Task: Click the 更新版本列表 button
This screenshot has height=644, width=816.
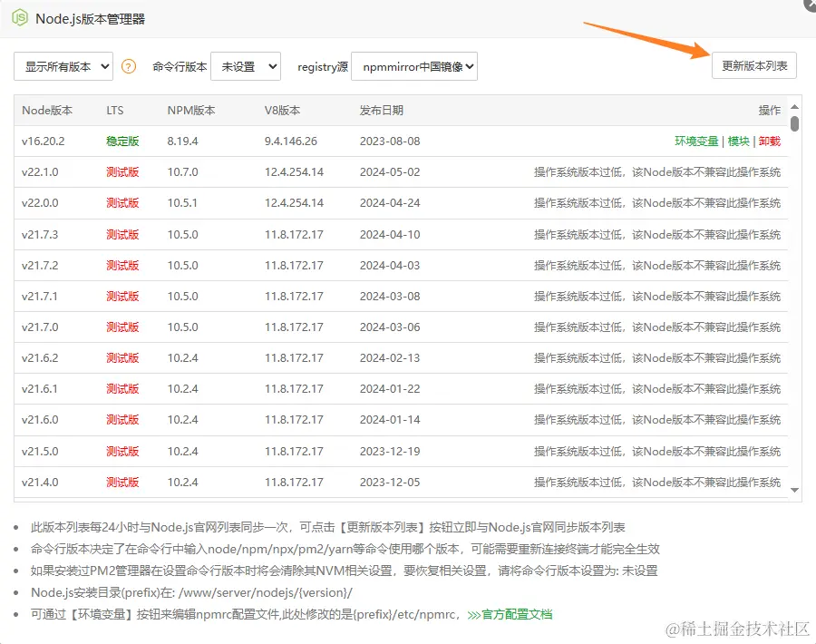Action: coord(754,65)
